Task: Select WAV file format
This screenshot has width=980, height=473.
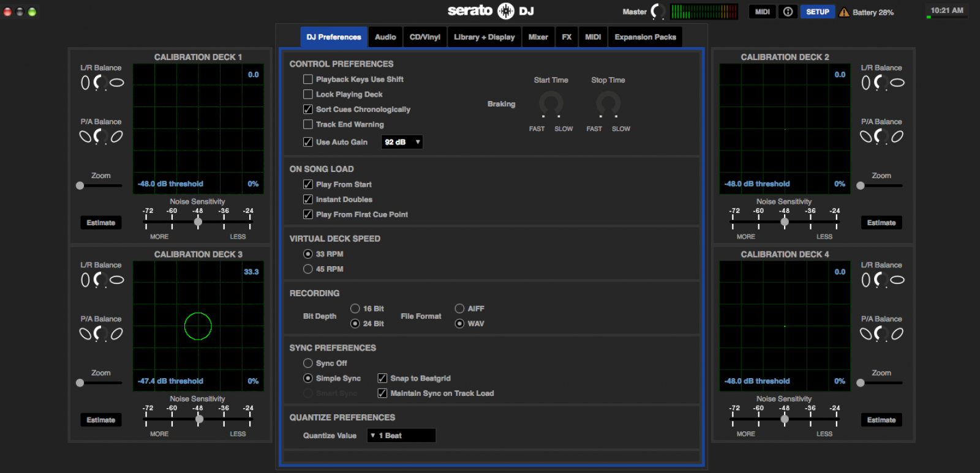Action: pos(459,324)
